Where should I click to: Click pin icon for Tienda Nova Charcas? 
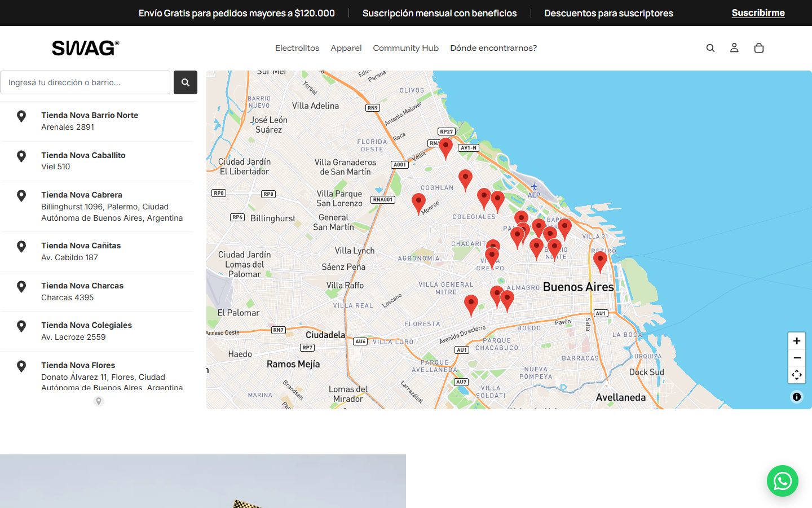click(21, 287)
